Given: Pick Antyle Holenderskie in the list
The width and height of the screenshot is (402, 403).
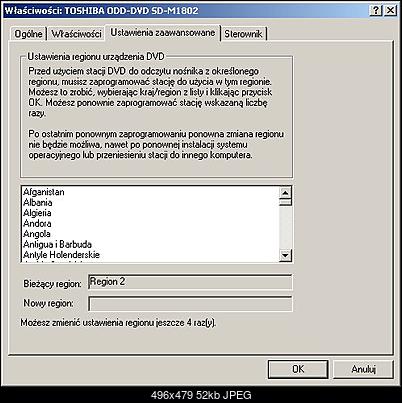Looking at the screenshot, I should point(151,255).
